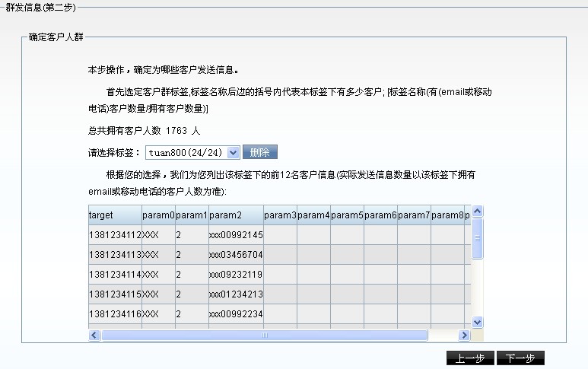The height and width of the screenshot is (369, 588).
Task: Go back with the 上一步 button
Action: (470, 358)
